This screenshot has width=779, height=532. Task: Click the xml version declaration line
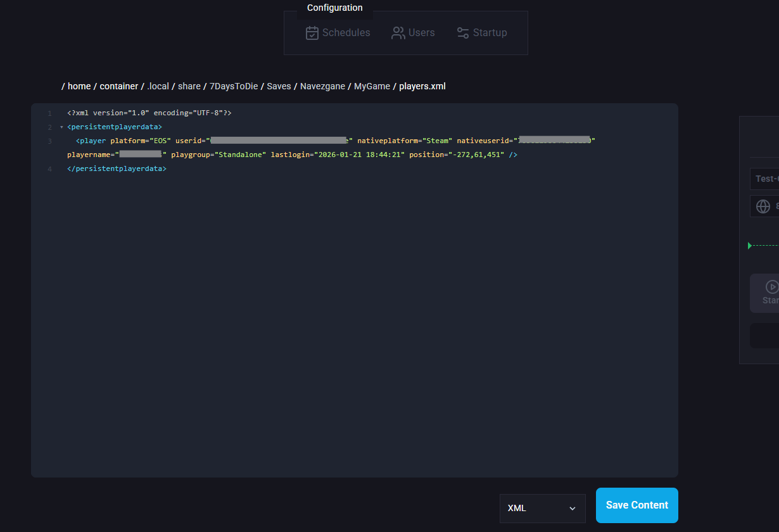point(149,113)
